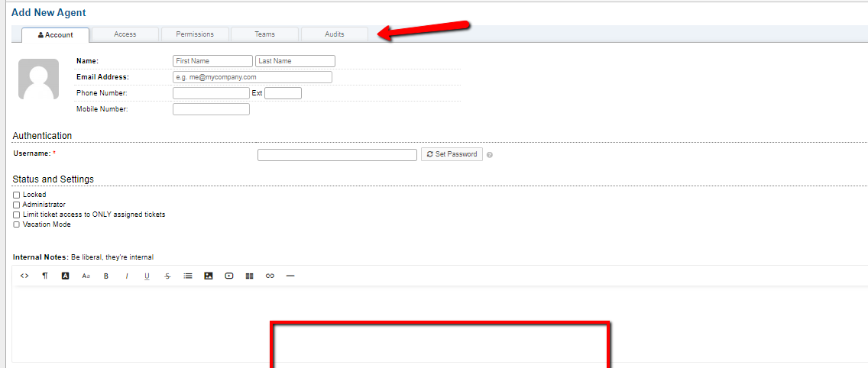Open font size menu in editor
The width and height of the screenshot is (868, 368).
pos(86,276)
